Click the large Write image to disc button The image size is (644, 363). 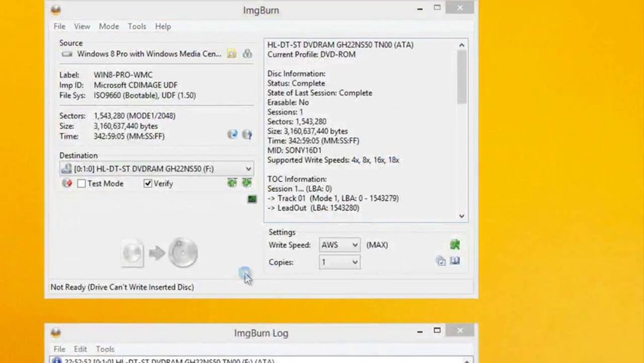point(160,253)
